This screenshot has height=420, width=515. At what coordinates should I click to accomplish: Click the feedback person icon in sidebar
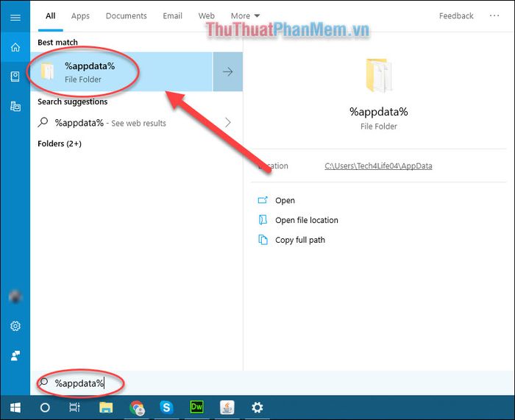click(15, 355)
